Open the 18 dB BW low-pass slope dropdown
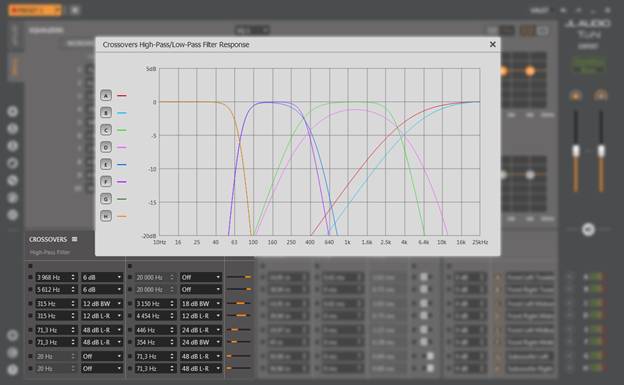This screenshot has width=624, height=385. click(x=201, y=303)
